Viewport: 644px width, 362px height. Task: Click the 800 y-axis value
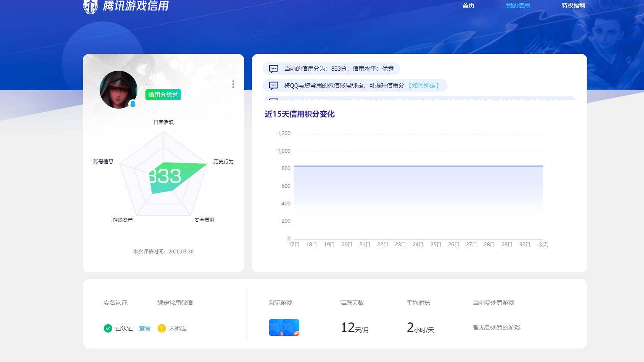(286, 168)
